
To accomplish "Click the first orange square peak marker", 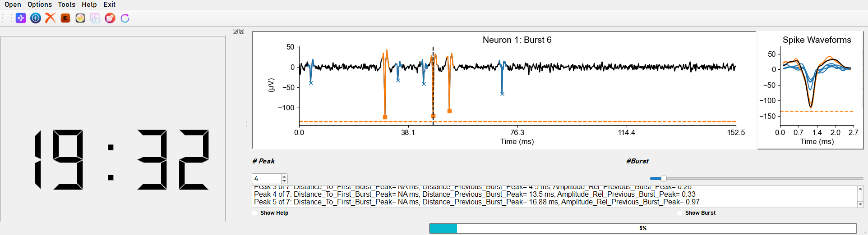I will coord(385,117).
